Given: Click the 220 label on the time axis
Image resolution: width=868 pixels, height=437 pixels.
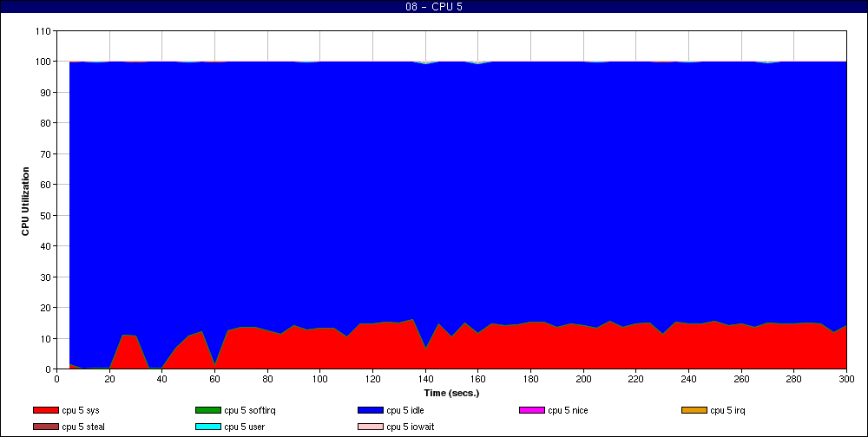Looking at the screenshot, I should click(636, 379).
